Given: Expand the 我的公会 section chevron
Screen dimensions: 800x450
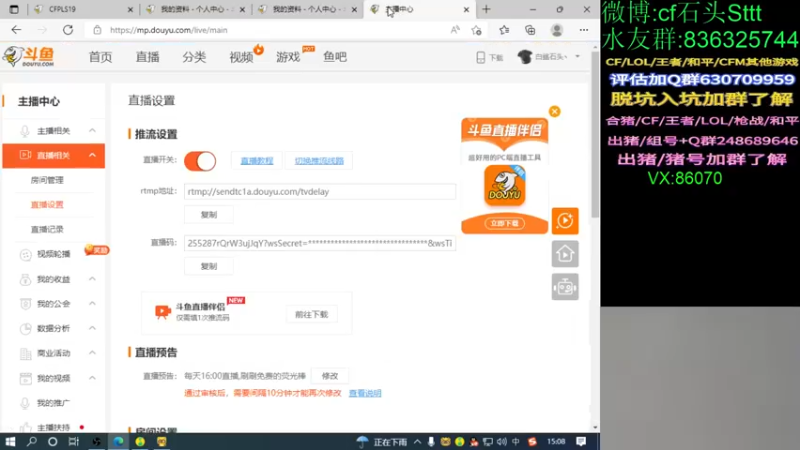Looking at the screenshot, I should (92, 303).
